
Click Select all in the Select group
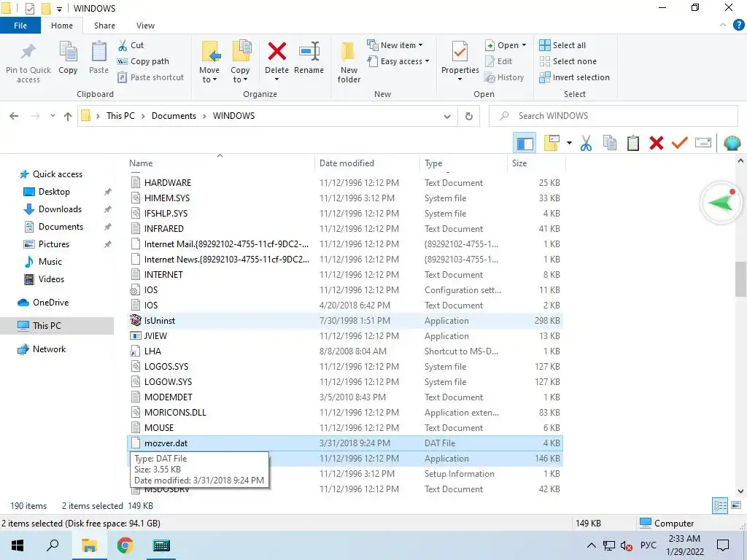click(562, 45)
